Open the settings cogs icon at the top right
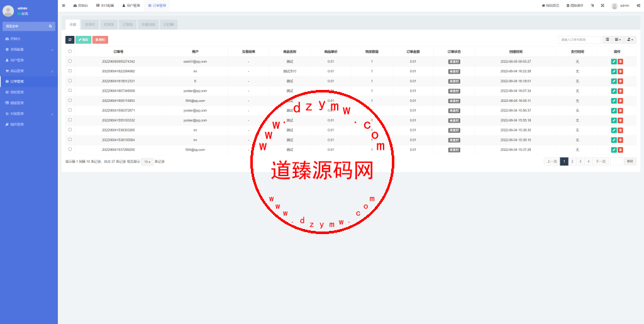 click(x=638, y=6)
